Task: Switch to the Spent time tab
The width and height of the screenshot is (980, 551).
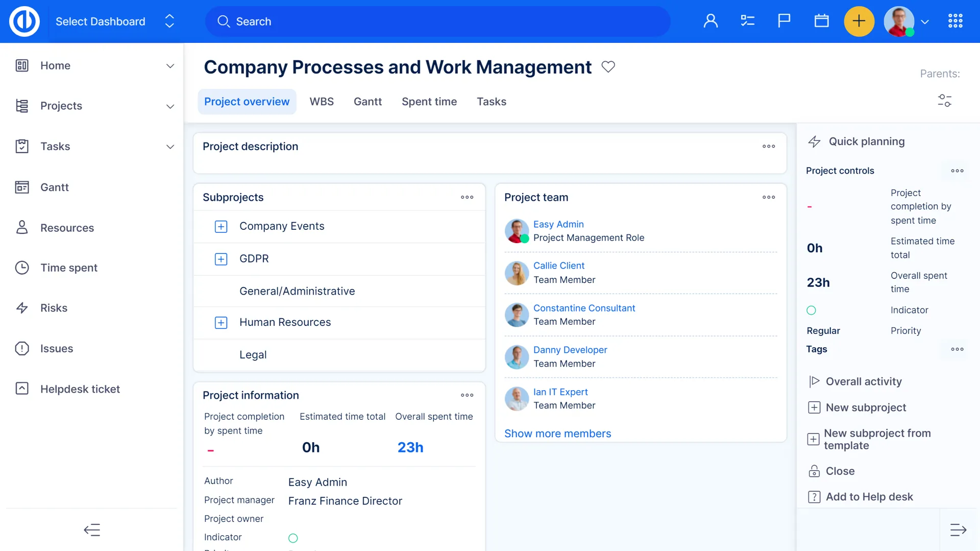Action: (429, 102)
